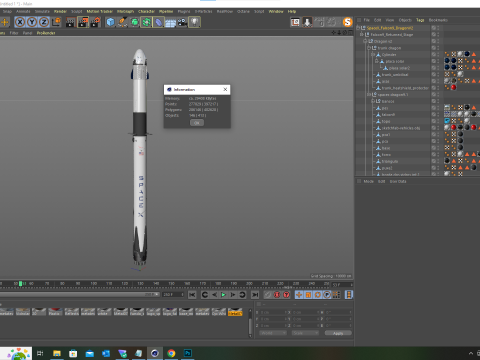Add a cube primitive object
The width and height of the screenshot is (480, 360).
tap(110, 22)
